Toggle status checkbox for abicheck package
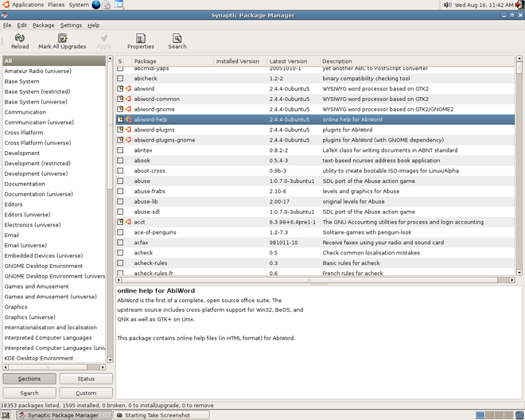This screenshot has height=420, width=525. (x=120, y=79)
